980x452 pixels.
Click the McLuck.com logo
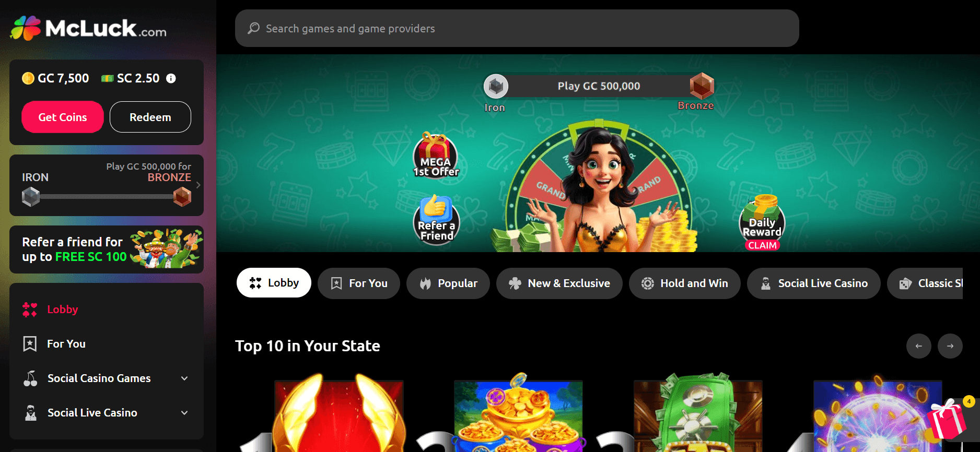click(88, 28)
